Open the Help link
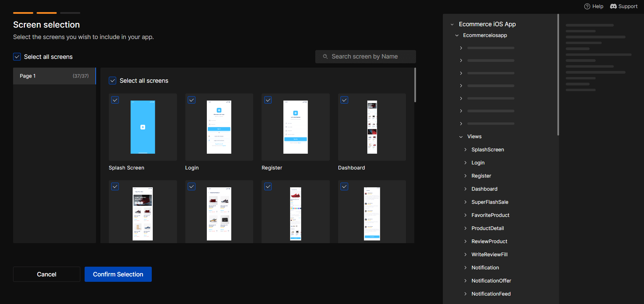Viewport: 644px width, 304px height. tap(594, 6)
